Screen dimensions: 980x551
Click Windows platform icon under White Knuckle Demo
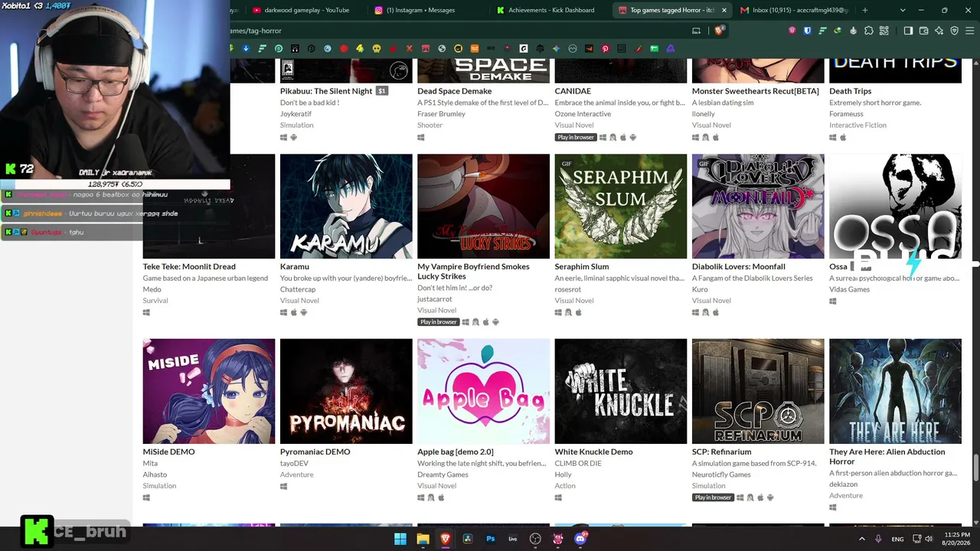[x=558, y=497]
